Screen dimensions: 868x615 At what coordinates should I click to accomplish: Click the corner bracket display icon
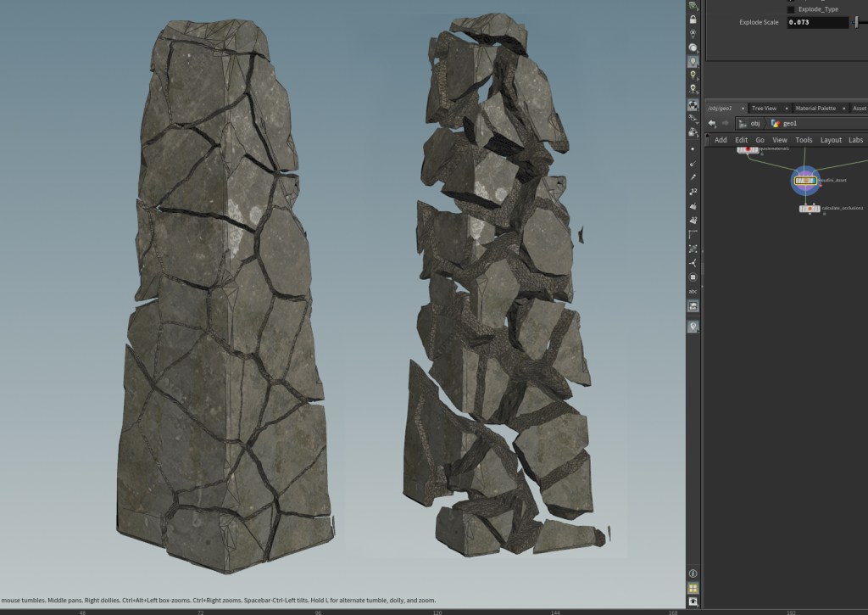click(693, 234)
